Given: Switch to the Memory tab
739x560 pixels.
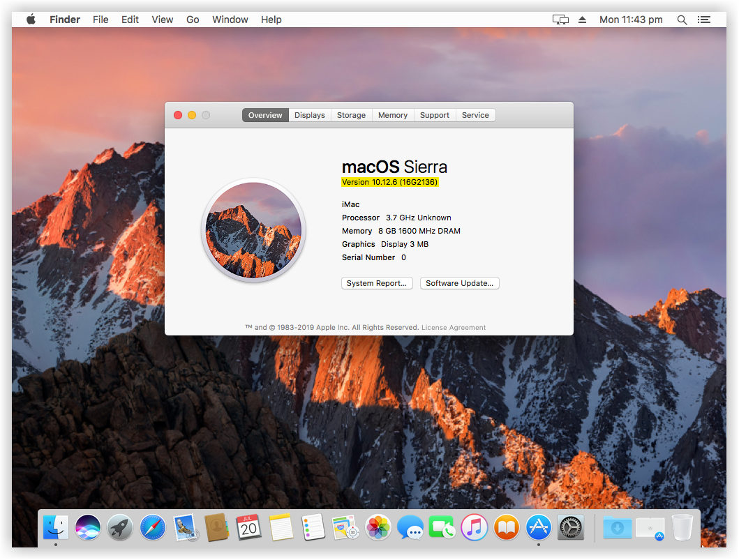Looking at the screenshot, I should point(393,115).
